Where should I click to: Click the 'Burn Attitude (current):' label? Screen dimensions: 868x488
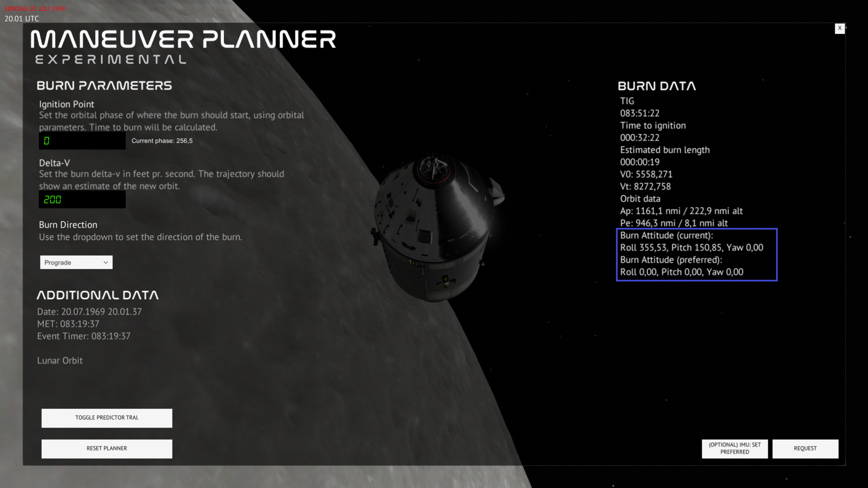point(667,235)
